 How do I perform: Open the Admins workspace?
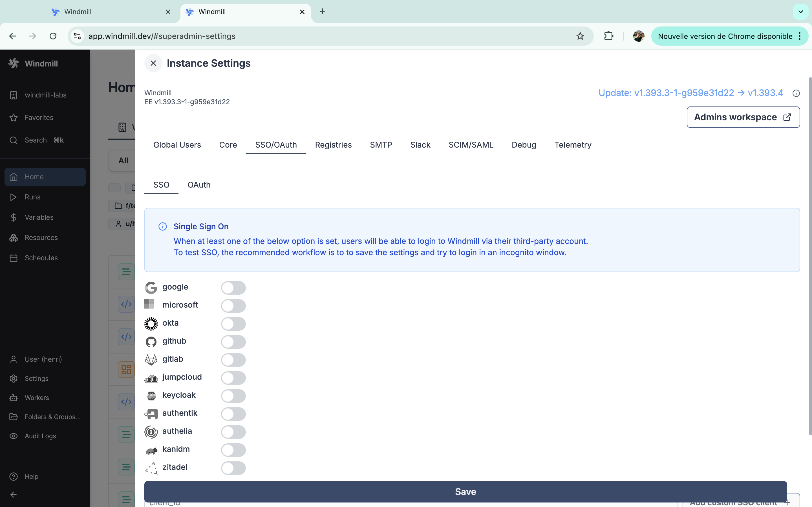[x=743, y=117]
